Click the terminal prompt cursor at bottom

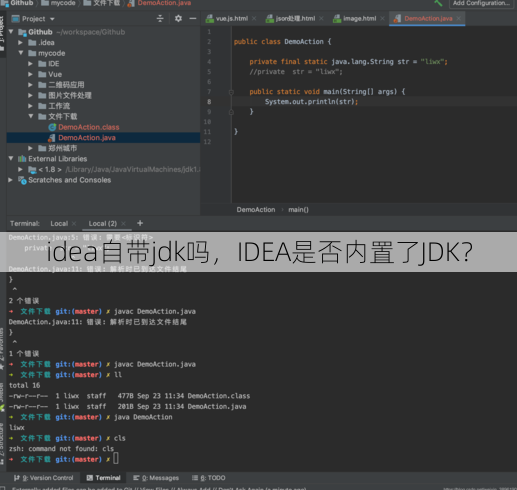click(116, 459)
